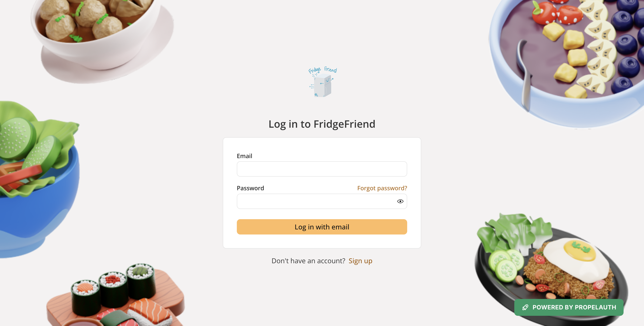Open the Sign up link
Screen dimensions: 644x326
[x=360, y=261]
